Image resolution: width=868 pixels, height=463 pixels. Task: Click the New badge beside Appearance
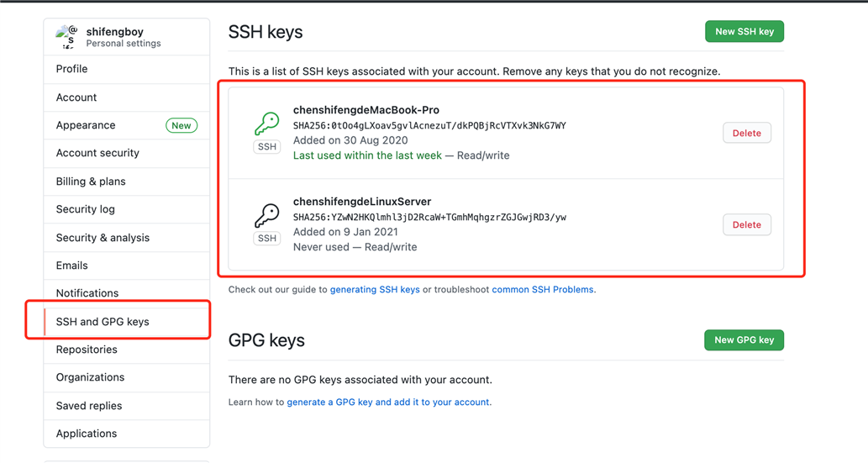coord(181,126)
